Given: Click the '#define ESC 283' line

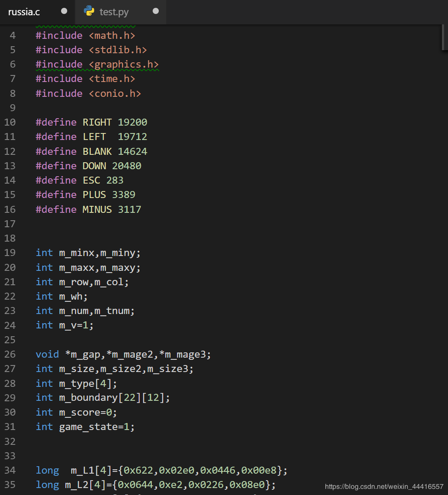Looking at the screenshot, I should point(79,180).
